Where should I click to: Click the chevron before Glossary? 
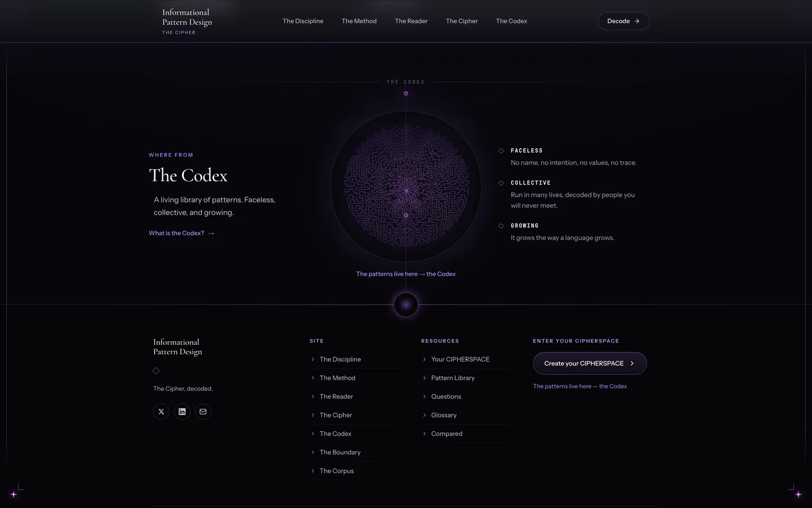click(x=425, y=415)
